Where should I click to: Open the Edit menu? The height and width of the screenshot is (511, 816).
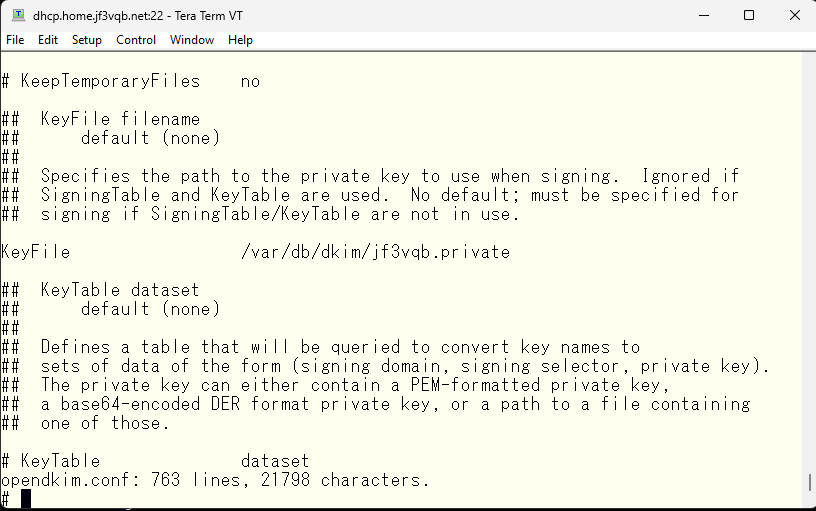[47, 40]
